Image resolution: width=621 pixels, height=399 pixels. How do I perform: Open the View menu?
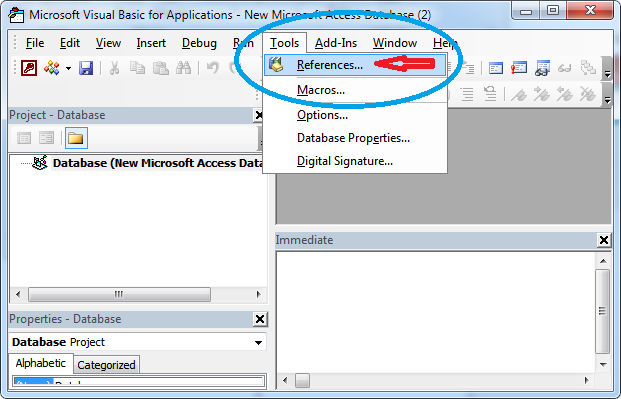click(108, 43)
